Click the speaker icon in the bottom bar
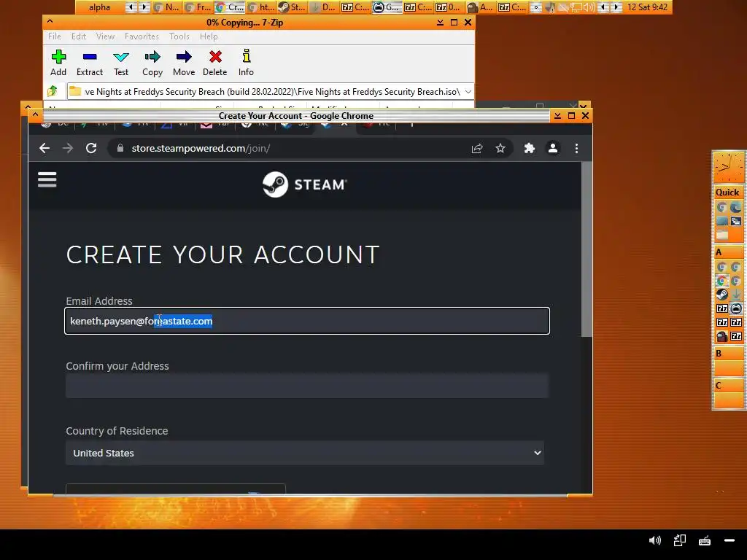 [x=655, y=540]
